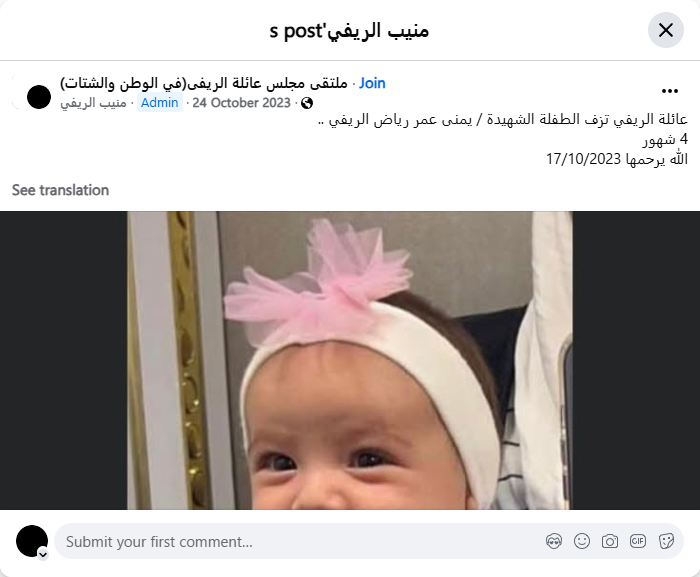Click the Admin badge
This screenshot has height=577, width=700.
click(159, 103)
